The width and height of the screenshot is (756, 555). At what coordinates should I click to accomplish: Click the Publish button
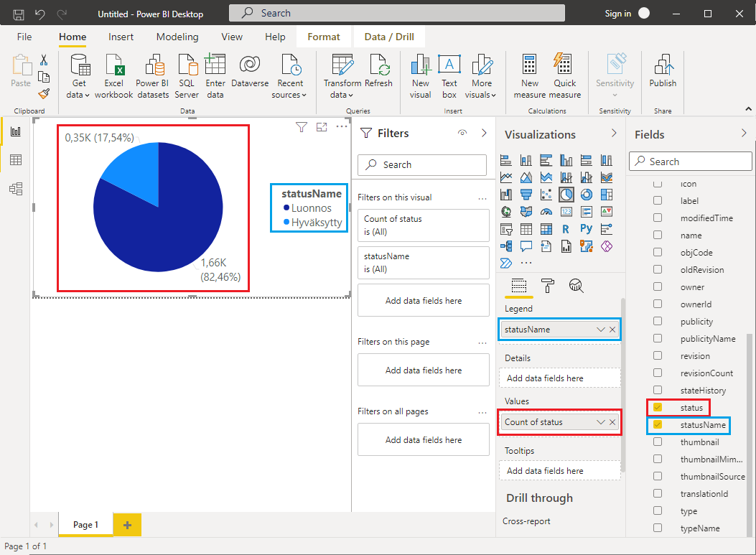[662, 74]
